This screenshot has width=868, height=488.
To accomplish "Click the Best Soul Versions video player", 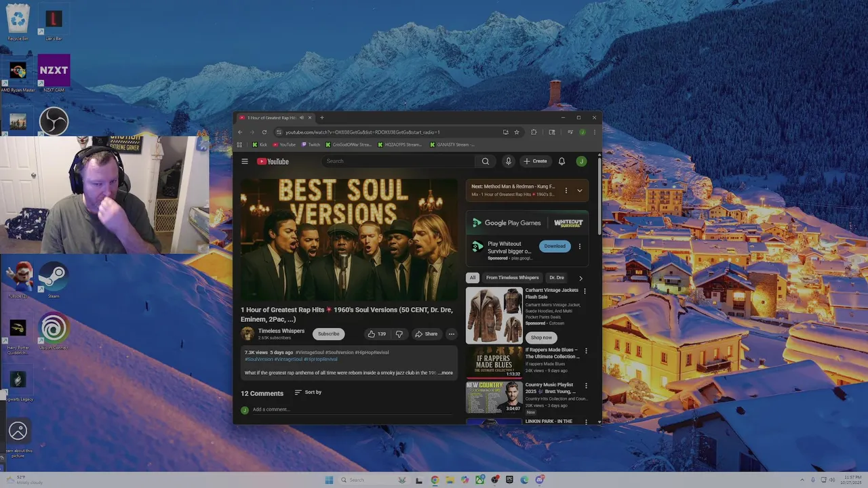I will pos(349,240).
